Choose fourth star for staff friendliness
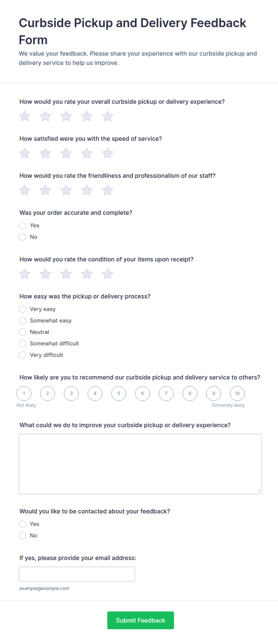 [87, 190]
